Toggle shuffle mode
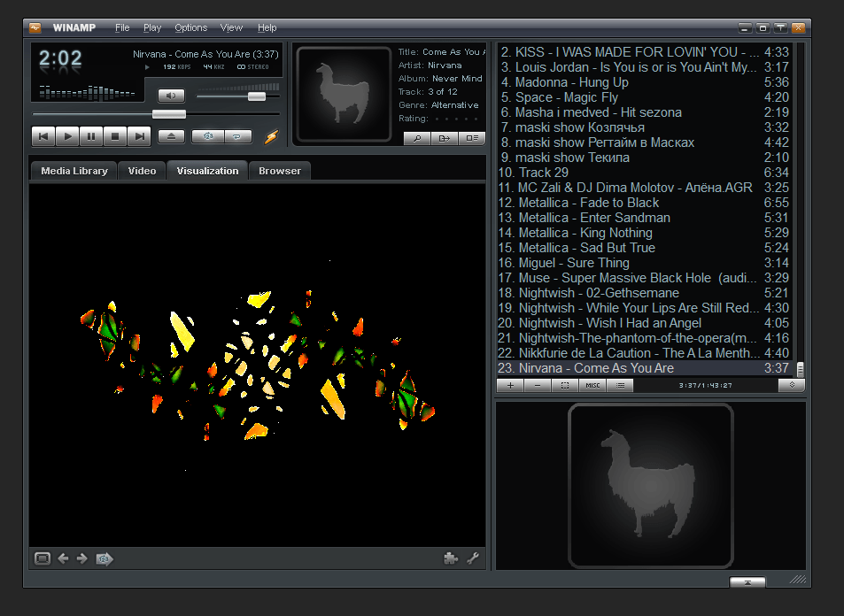The width and height of the screenshot is (844, 616). pos(208,136)
